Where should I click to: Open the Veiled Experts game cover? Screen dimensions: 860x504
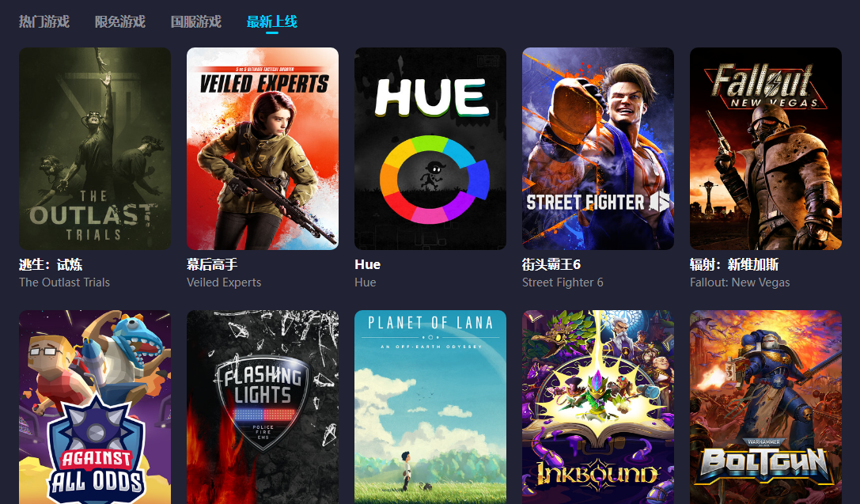point(263,149)
